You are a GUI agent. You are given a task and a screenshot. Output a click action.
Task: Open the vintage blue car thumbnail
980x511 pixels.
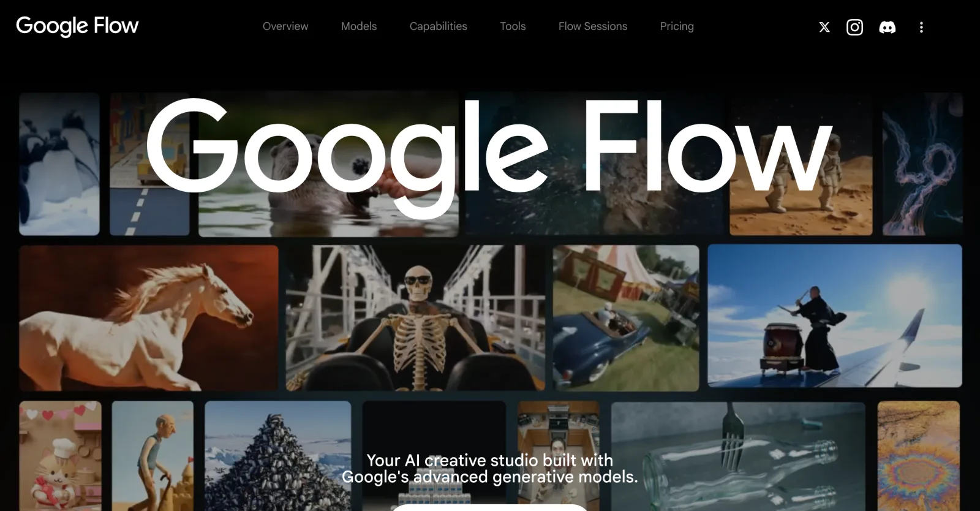click(x=626, y=318)
